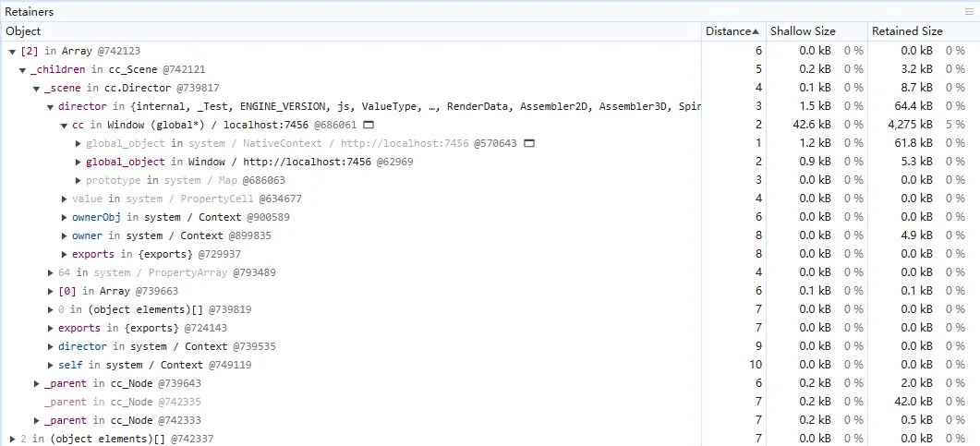Click the Object column header
This screenshot has height=446, width=980.
(23, 31)
